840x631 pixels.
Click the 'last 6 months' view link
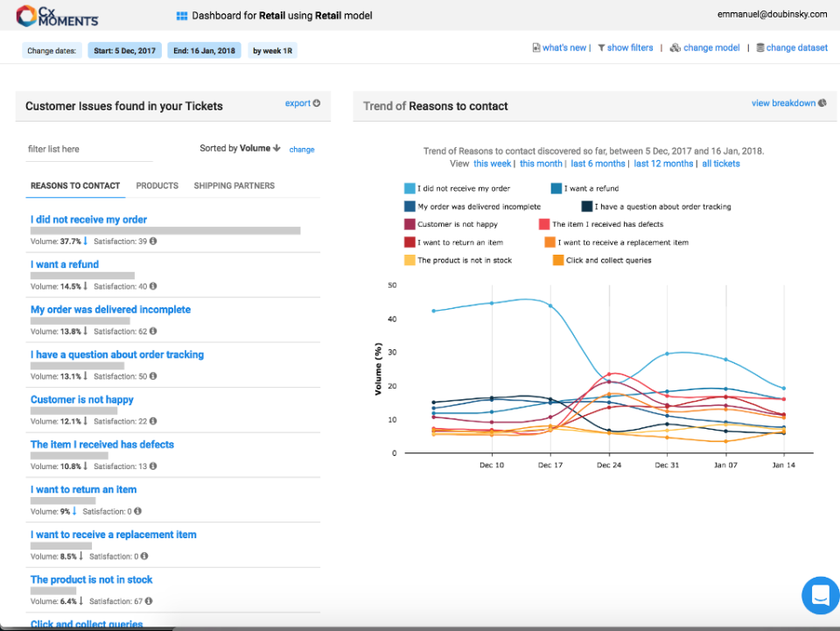pos(598,164)
